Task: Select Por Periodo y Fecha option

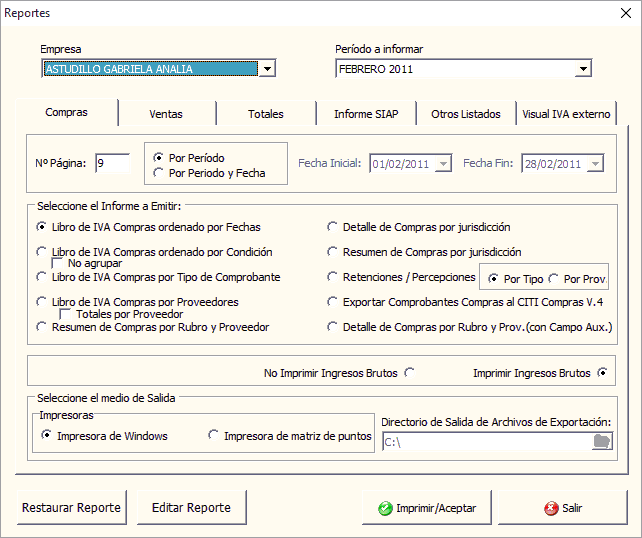Action: [158, 173]
